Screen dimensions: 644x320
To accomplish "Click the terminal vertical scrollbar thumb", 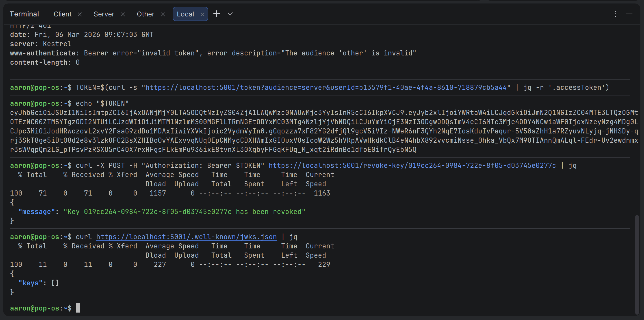I will click(637, 264).
